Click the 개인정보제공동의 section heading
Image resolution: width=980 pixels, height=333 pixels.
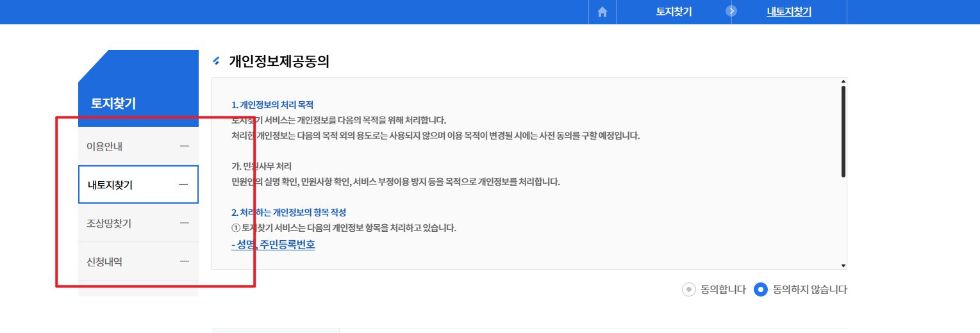tap(279, 61)
